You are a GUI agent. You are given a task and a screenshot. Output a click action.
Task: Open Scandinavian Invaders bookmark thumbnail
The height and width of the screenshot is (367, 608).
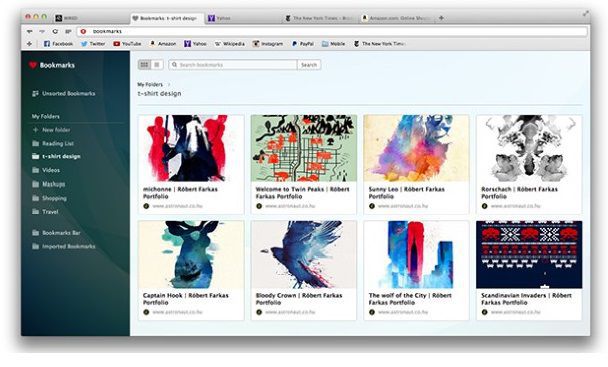tap(529, 254)
